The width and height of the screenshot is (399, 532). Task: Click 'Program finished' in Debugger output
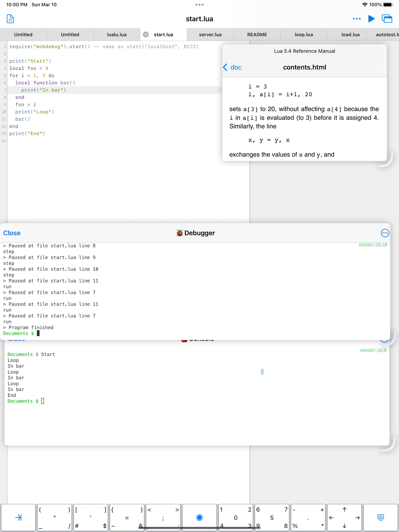click(x=31, y=327)
